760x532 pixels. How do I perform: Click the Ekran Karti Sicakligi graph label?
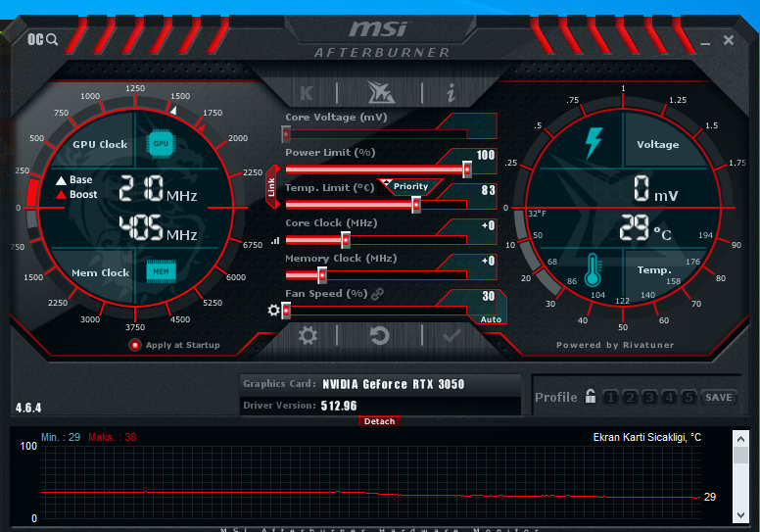[647, 437]
